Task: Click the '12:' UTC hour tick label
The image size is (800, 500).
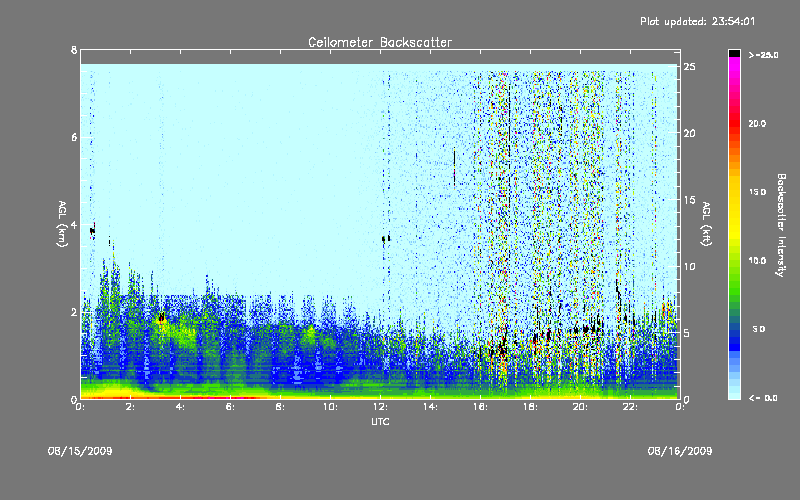Action: (x=380, y=407)
